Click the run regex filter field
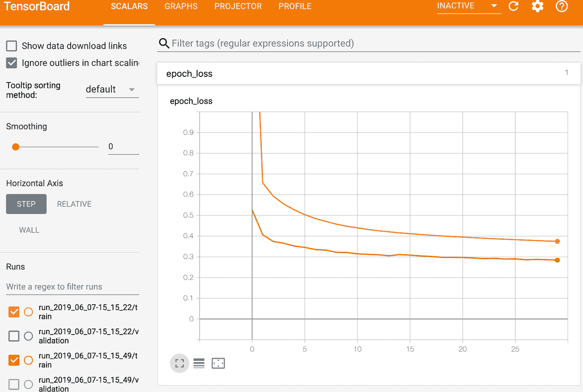The image size is (583, 392). [72, 287]
